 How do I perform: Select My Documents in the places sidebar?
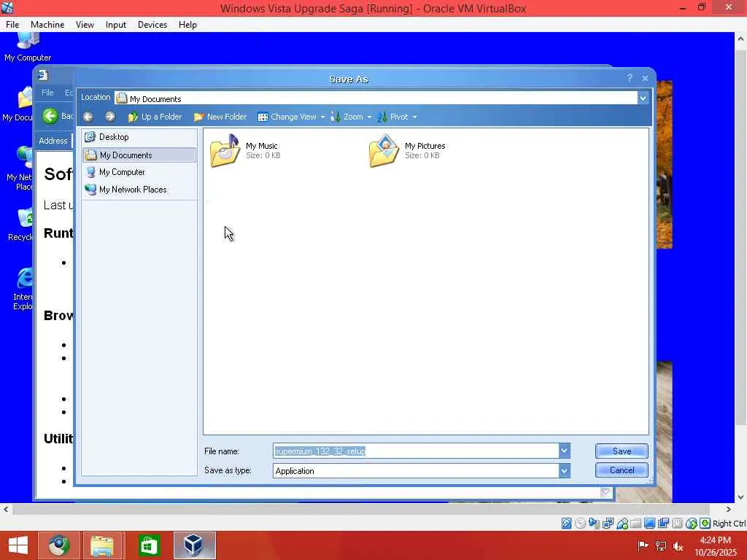point(139,155)
